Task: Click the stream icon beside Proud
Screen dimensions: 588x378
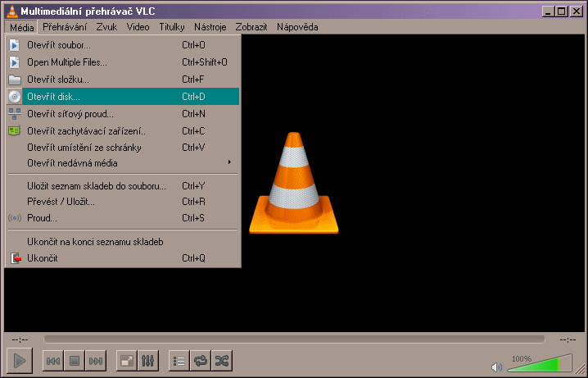Action: pyautogui.click(x=14, y=218)
